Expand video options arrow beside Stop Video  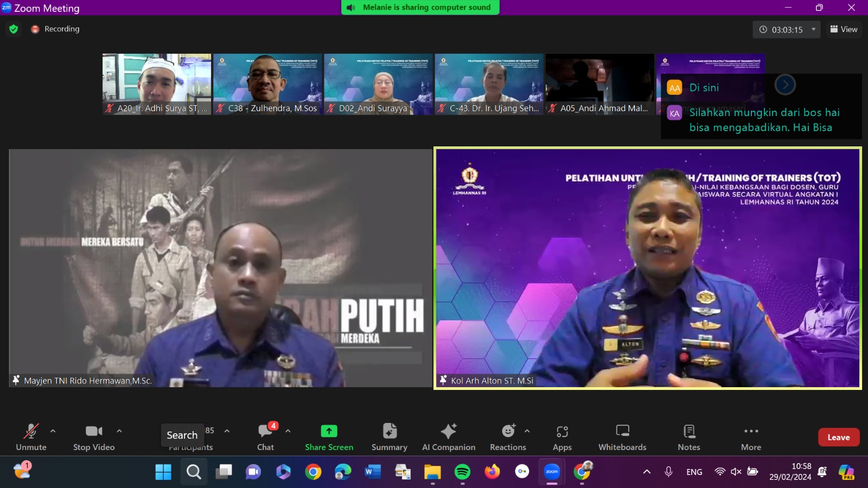[x=119, y=431]
